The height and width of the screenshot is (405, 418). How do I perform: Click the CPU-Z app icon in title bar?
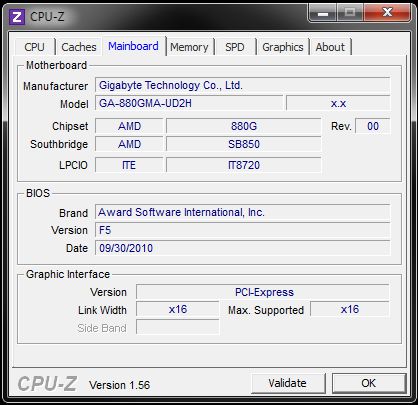pos(17,16)
